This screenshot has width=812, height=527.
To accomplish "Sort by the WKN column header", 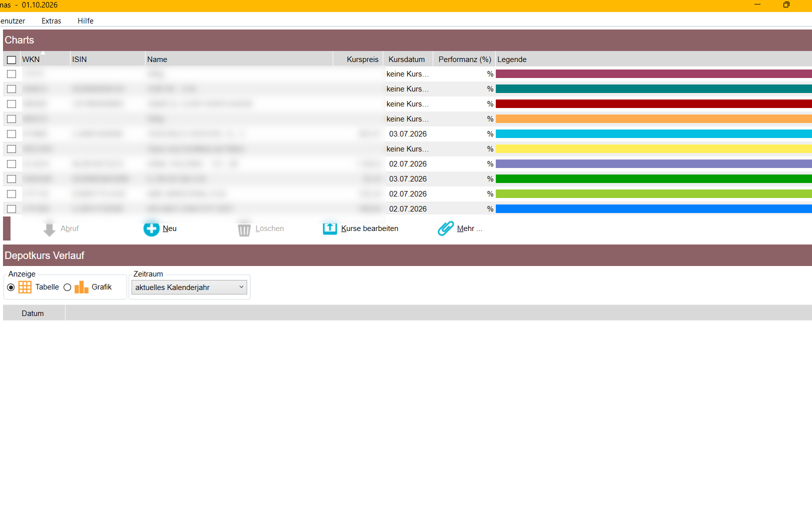I will 45,59.
